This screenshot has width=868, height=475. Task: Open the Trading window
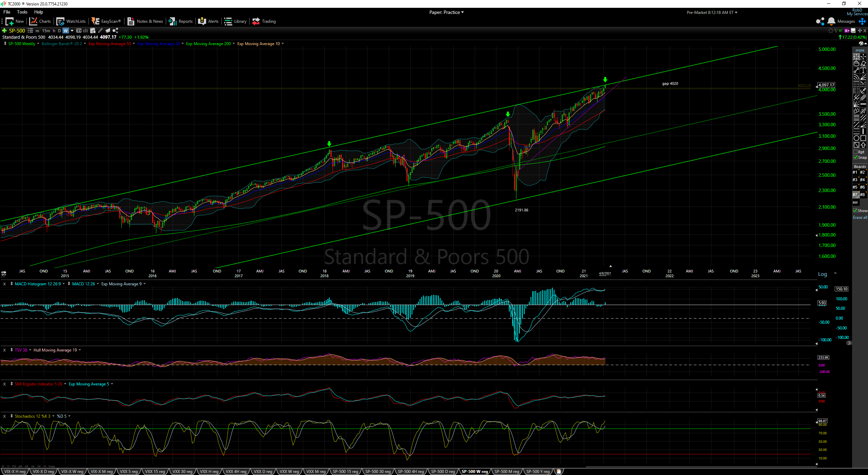(264, 21)
